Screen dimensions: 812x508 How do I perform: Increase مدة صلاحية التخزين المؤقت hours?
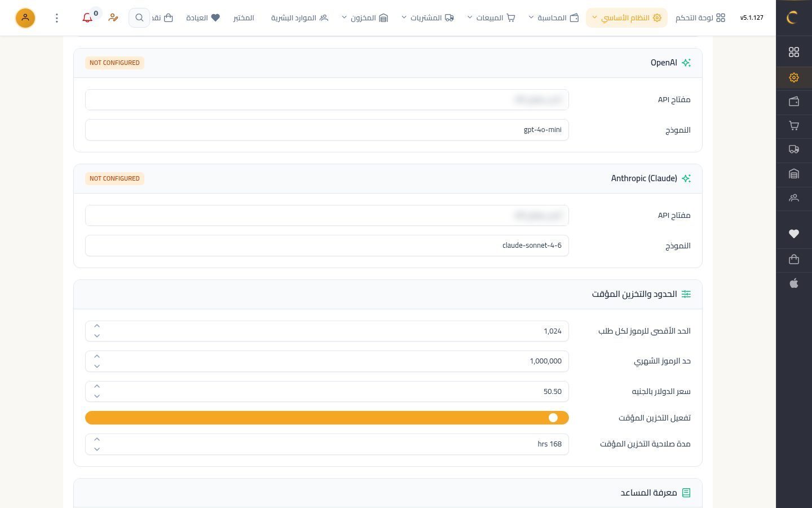tap(97, 439)
